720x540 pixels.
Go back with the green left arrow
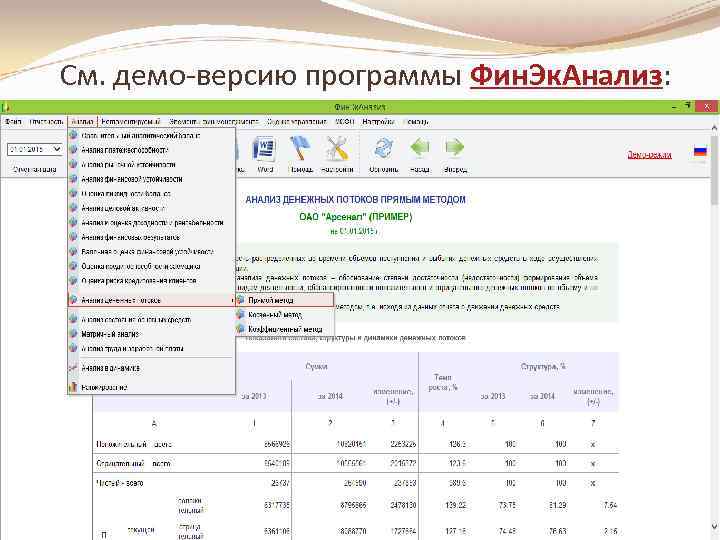(x=420, y=148)
